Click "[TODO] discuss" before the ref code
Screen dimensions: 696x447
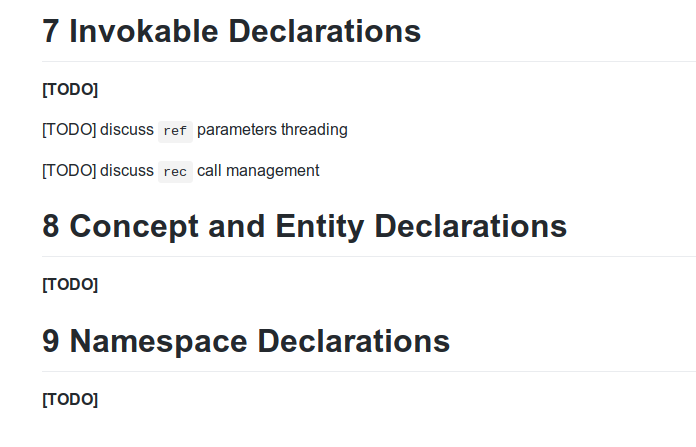98,130
